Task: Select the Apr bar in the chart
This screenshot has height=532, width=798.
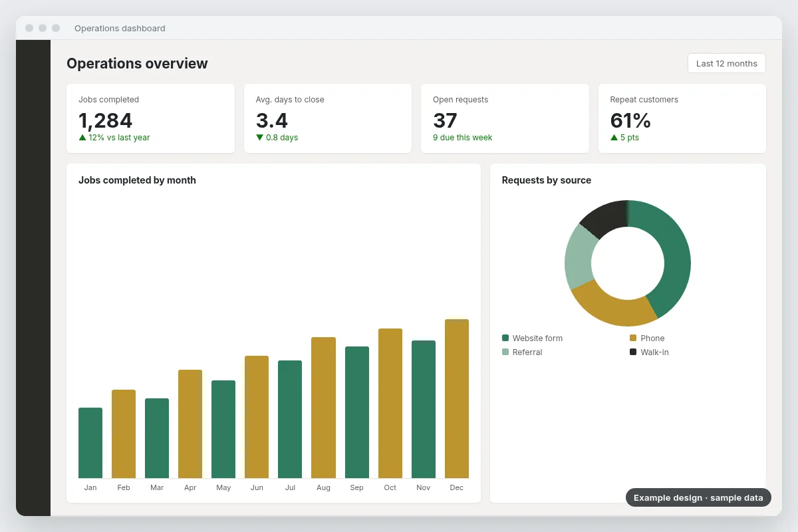Action: (x=190, y=424)
